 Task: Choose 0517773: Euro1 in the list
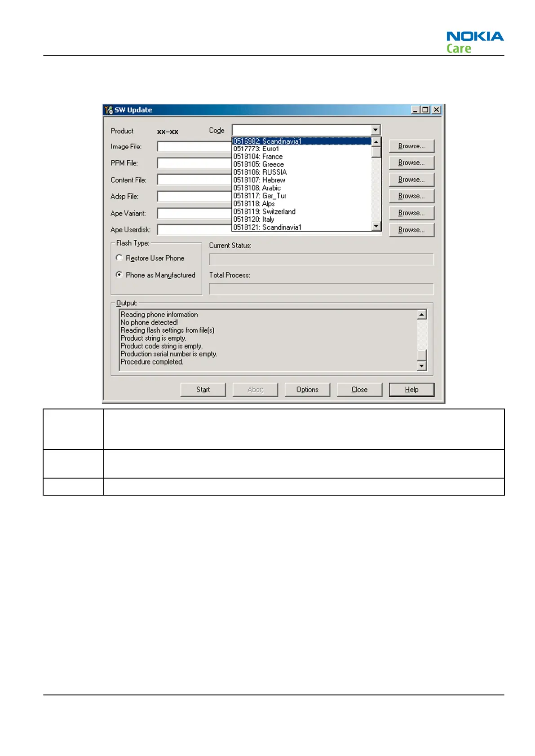coord(302,149)
